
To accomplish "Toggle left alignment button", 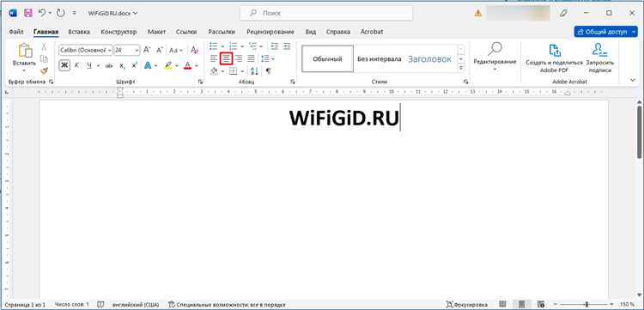I will [214, 58].
